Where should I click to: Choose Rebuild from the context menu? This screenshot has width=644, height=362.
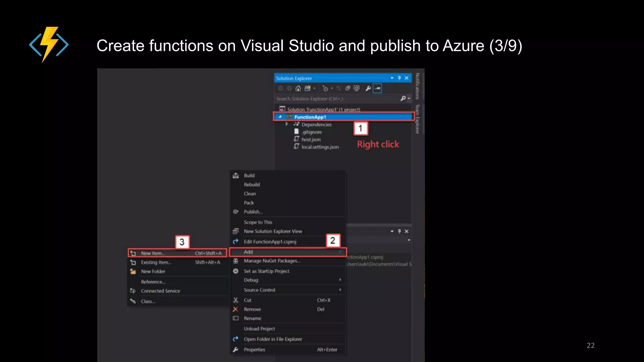click(288, 184)
